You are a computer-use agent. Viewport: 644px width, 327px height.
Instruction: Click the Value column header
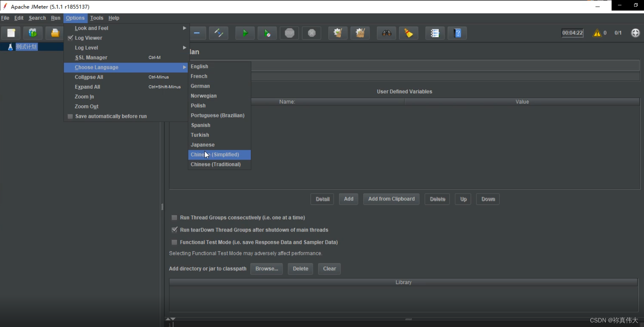point(522,102)
